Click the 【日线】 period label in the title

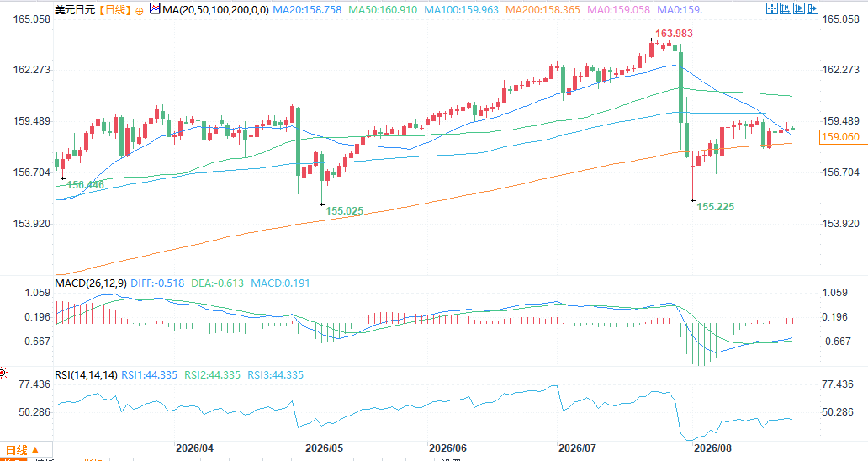[114, 10]
